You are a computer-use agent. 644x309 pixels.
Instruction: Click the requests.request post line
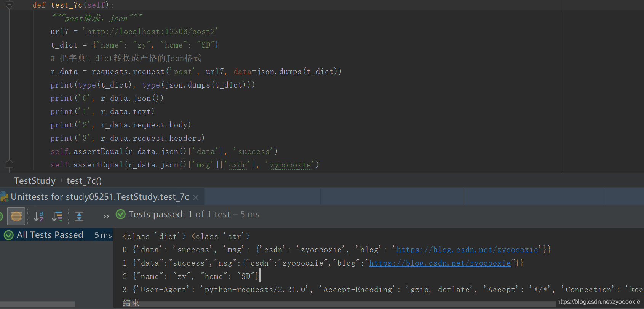[x=196, y=72]
